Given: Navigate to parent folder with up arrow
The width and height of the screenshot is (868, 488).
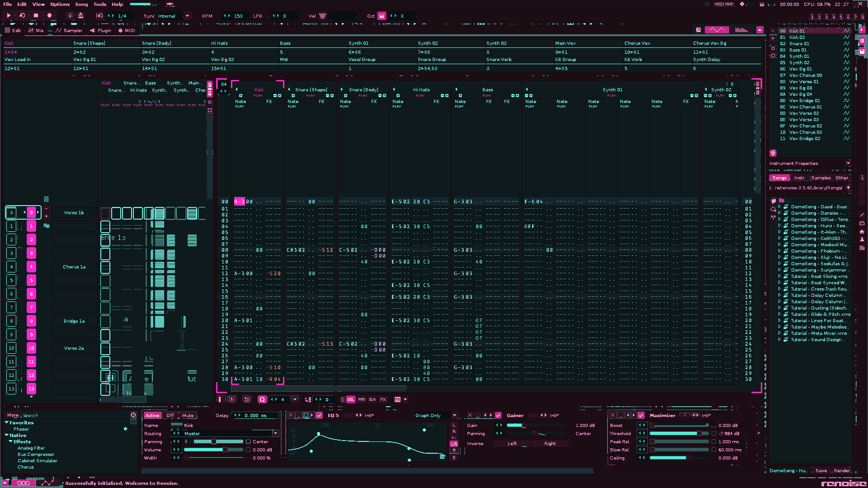Looking at the screenshot, I should (x=848, y=188).
